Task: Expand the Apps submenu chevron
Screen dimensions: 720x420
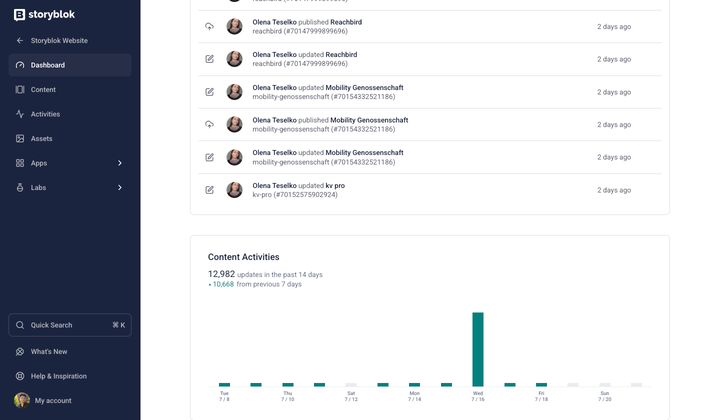Action: 120,163
